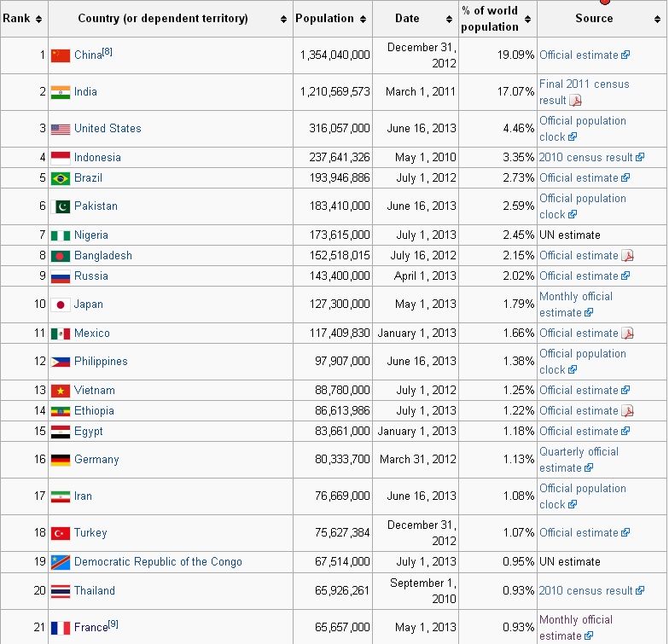
Task: Open Germany's Quarterly official estimate link
Action: (579, 460)
